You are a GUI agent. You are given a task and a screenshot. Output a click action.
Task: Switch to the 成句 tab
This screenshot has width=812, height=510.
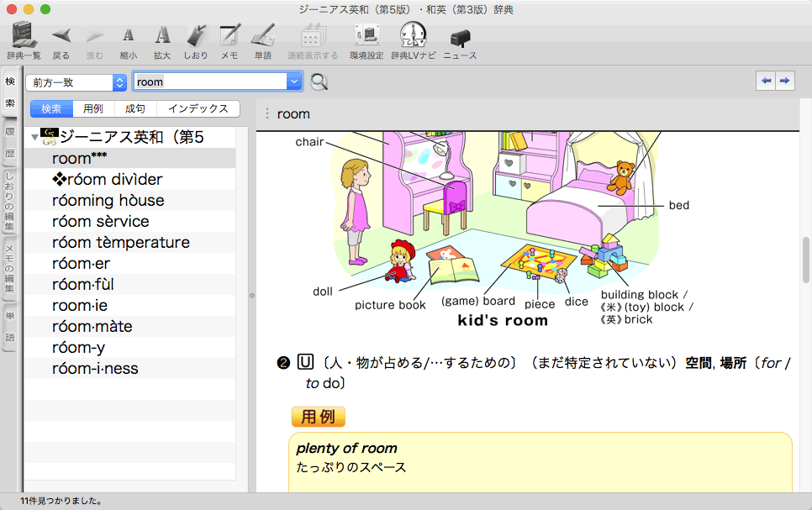coord(135,108)
